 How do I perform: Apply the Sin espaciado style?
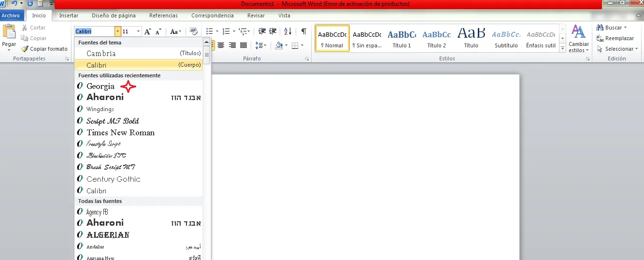(367, 38)
